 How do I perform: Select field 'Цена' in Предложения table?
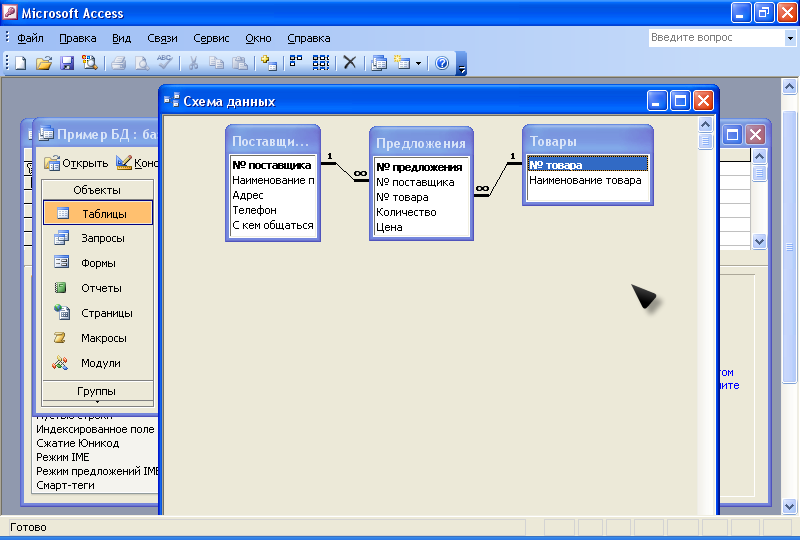pos(421,227)
